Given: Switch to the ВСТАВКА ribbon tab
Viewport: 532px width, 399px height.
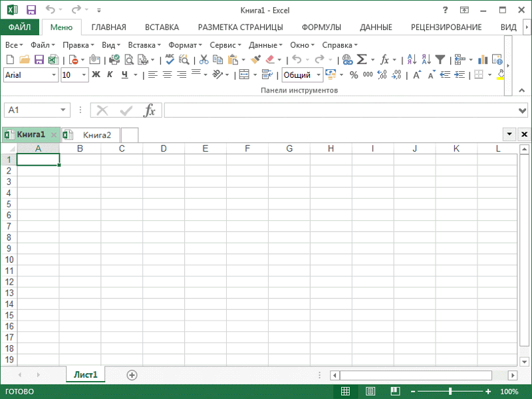Looking at the screenshot, I should pos(162,27).
